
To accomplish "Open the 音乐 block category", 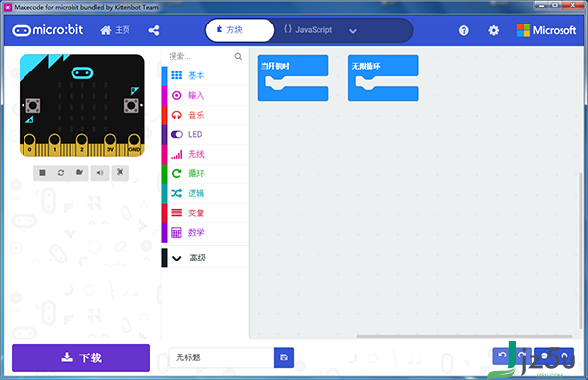I will [x=205, y=115].
